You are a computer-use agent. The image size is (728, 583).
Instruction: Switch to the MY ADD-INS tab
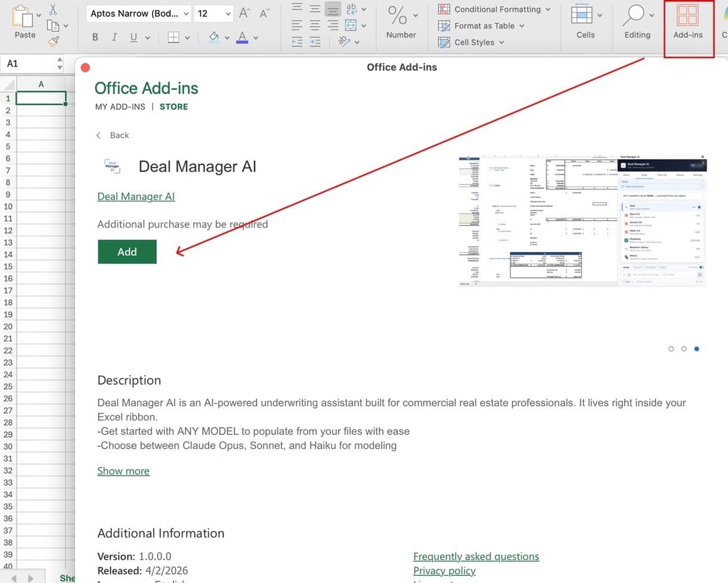point(120,107)
